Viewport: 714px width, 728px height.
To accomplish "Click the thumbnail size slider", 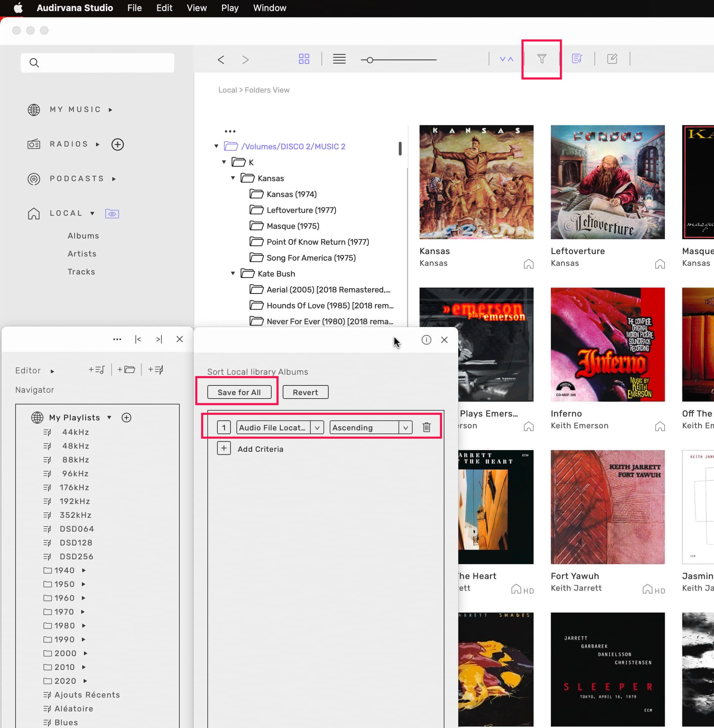I will click(x=369, y=60).
